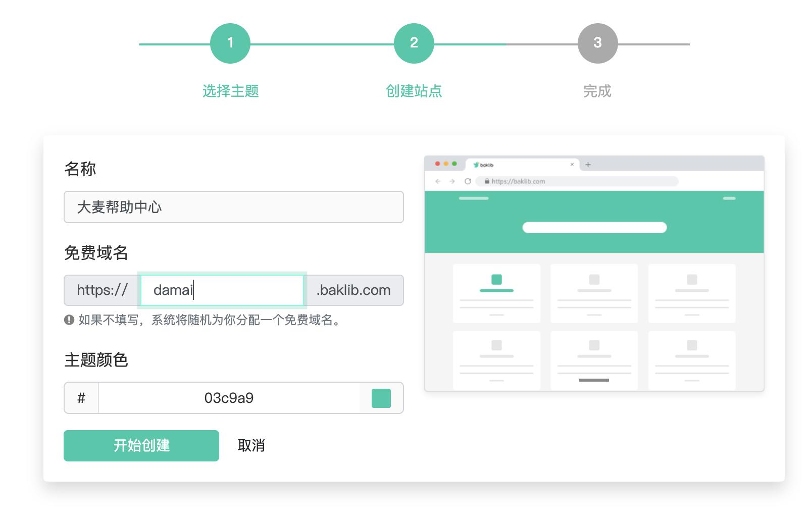The height and width of the screenshot is (521, 812).
Task: Close the baklib tab in the preview window
Action: (572, 165)
